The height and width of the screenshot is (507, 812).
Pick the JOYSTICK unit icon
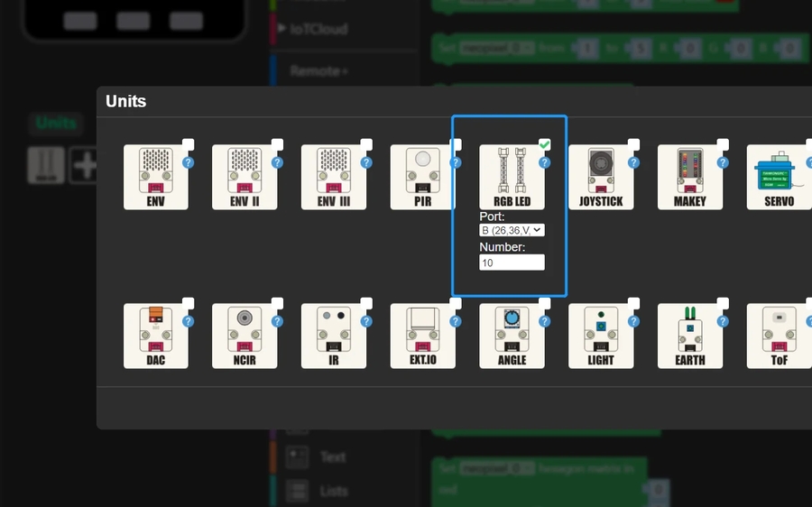(601, 177)
